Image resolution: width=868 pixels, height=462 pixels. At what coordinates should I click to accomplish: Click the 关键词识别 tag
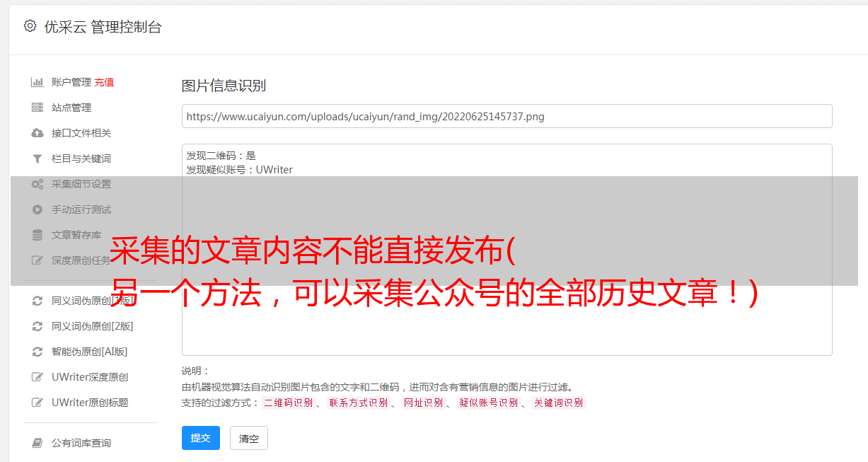pyautogui.click(x=559, y=403)
